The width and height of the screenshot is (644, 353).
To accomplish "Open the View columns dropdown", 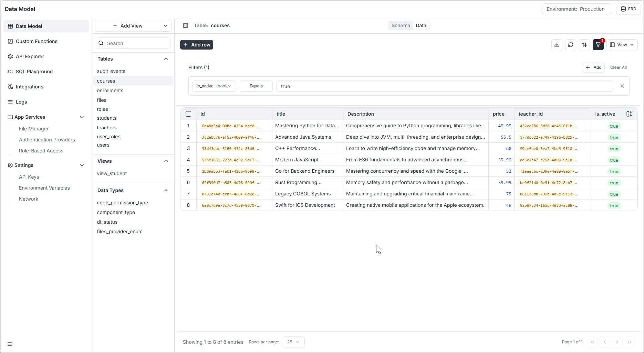I will [x=622, y=45].
